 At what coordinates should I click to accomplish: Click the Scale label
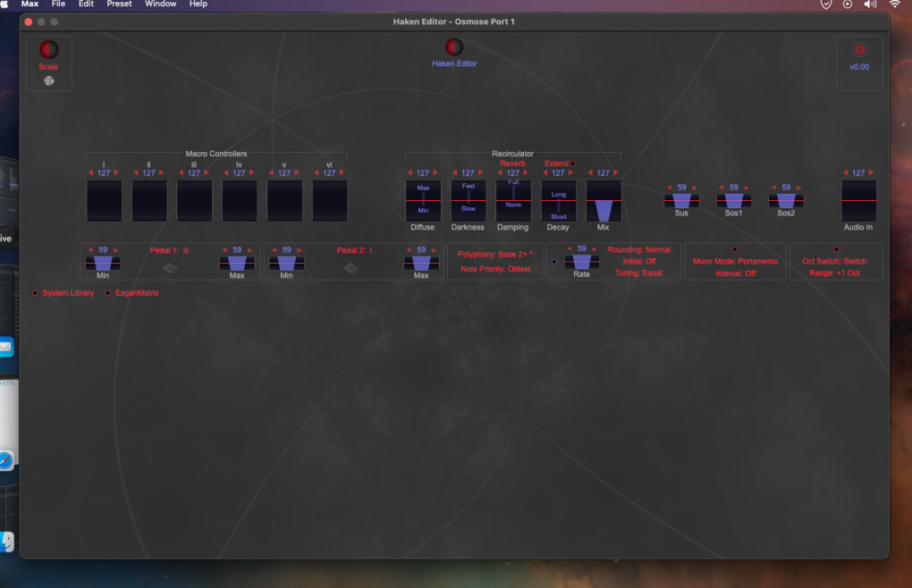tap(48, 67)
